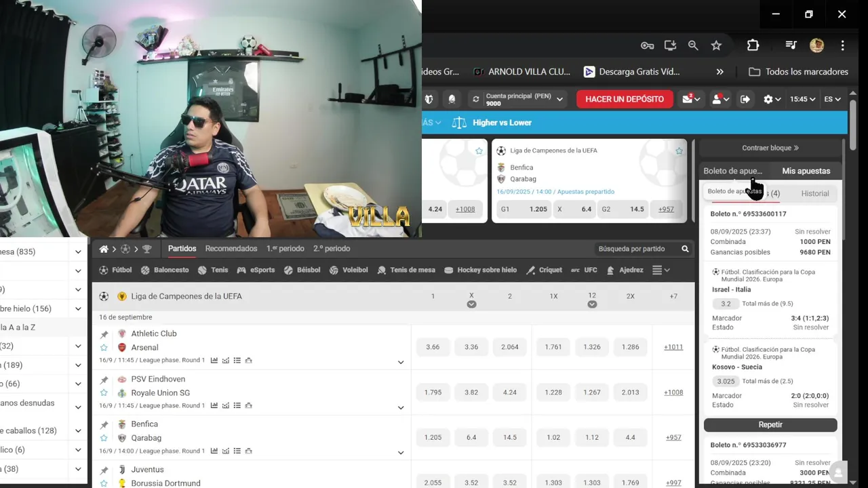Click HACER UN DEPÓSITO button
This screenshot has width=868, height=488.
point(625,99)
